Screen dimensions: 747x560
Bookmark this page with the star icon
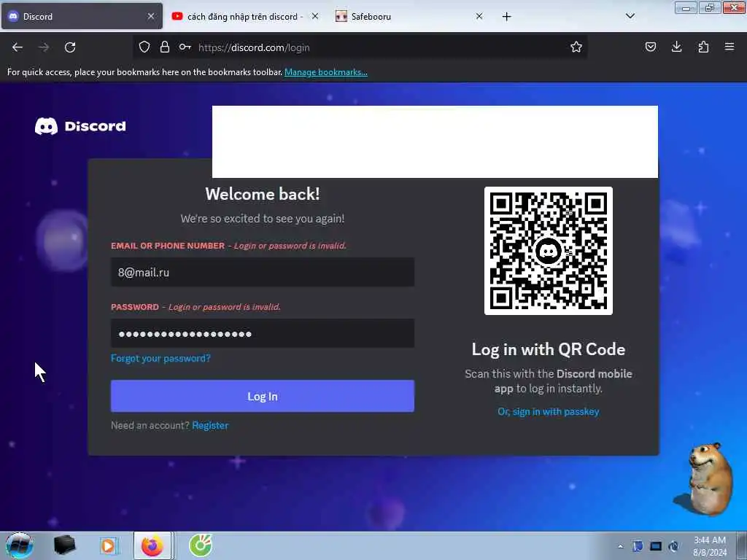[576, 47]
